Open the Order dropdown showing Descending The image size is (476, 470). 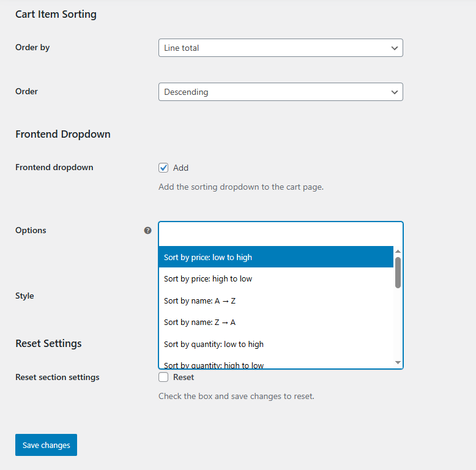(280, 92)
